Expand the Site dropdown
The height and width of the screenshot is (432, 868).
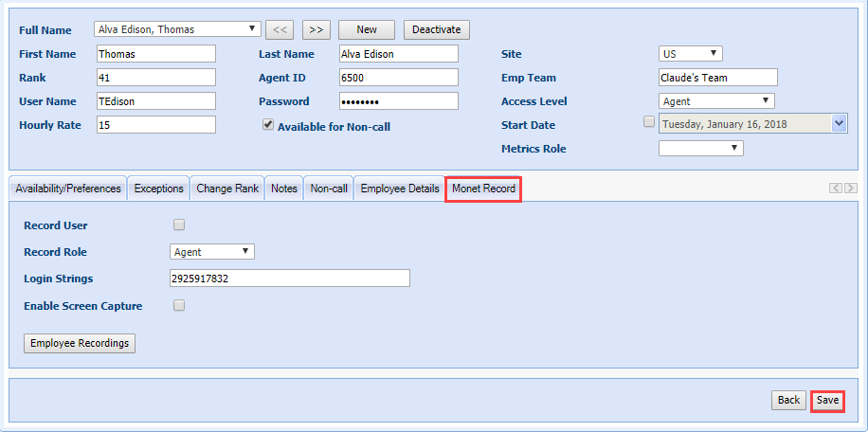[690, 53]
